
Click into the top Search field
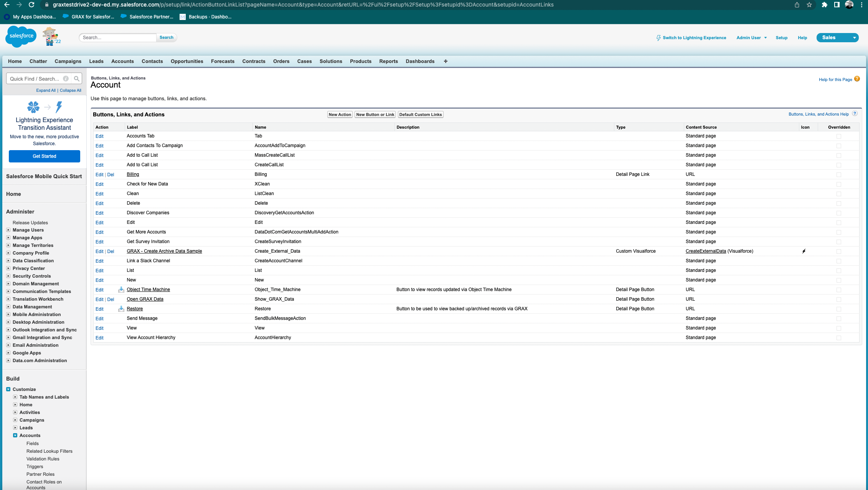(117, 38)
